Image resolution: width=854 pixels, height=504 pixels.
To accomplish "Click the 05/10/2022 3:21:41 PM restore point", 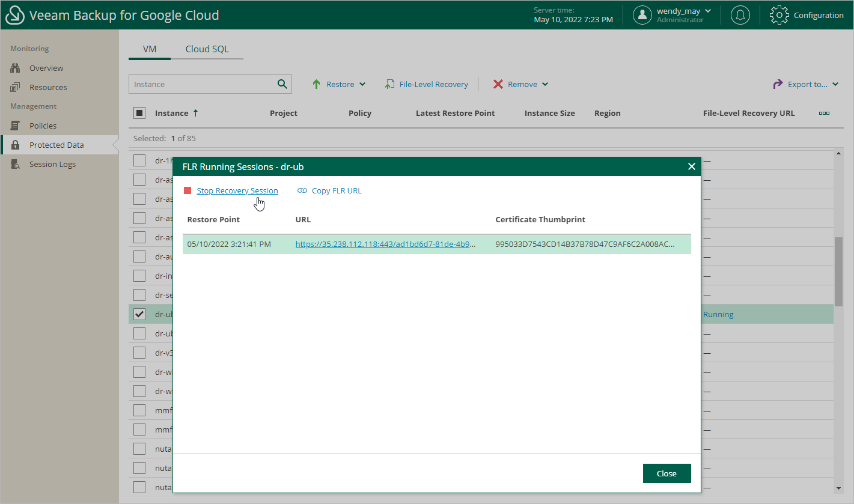I will point(229,244).
